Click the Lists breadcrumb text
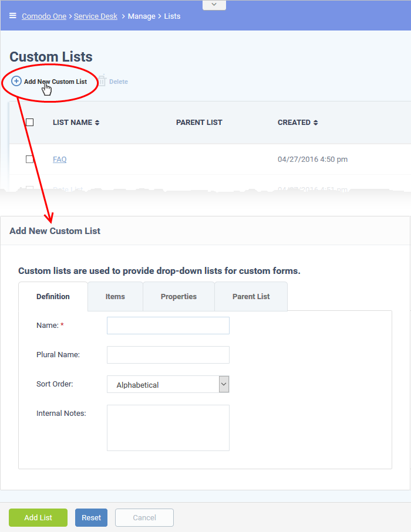Viewport: 411px width, 532px height. coord(172,16)
